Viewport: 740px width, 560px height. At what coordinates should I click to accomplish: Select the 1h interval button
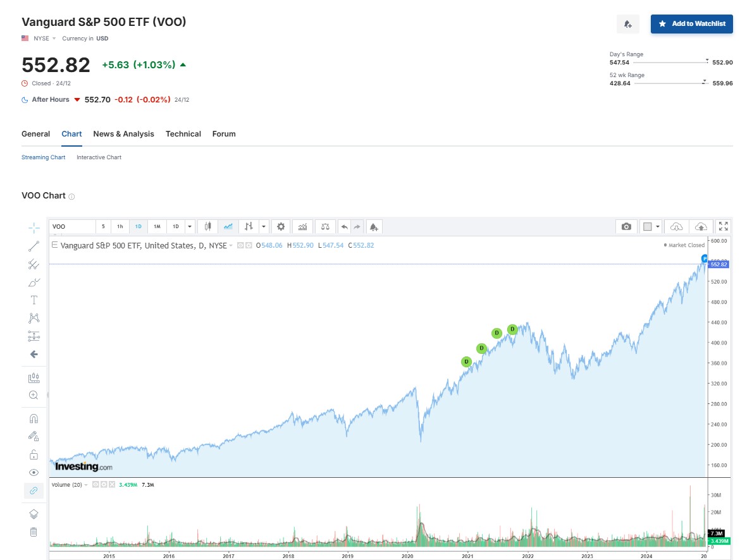120,226
